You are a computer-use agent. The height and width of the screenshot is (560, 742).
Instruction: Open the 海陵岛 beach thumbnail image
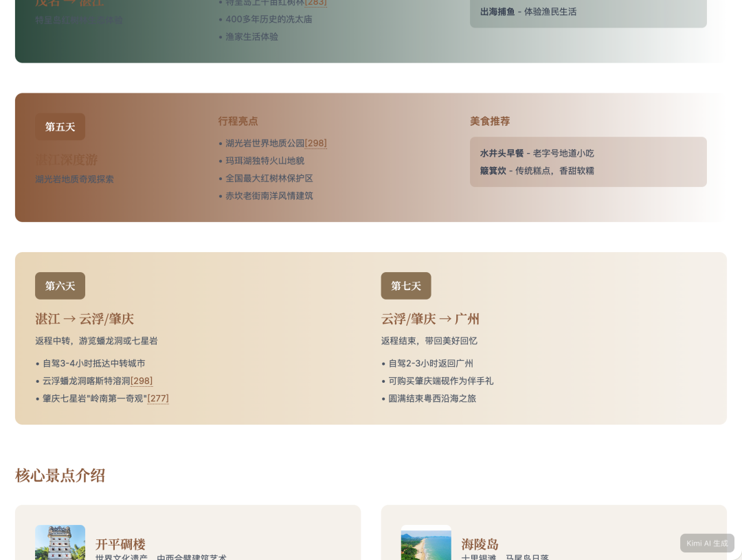(426, 544)
